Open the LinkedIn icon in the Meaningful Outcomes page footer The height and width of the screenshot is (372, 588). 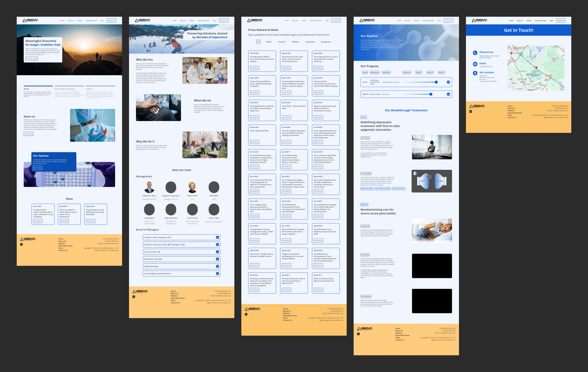point(21,244)
